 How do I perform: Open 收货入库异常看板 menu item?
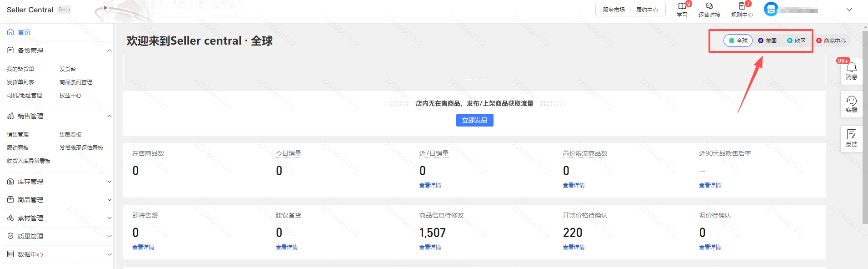tap(29, 161)
